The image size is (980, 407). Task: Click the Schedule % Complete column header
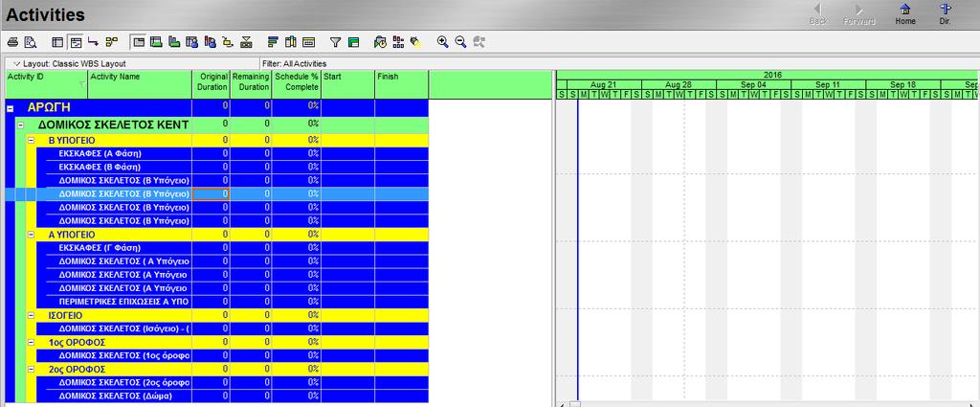[297, 84]
